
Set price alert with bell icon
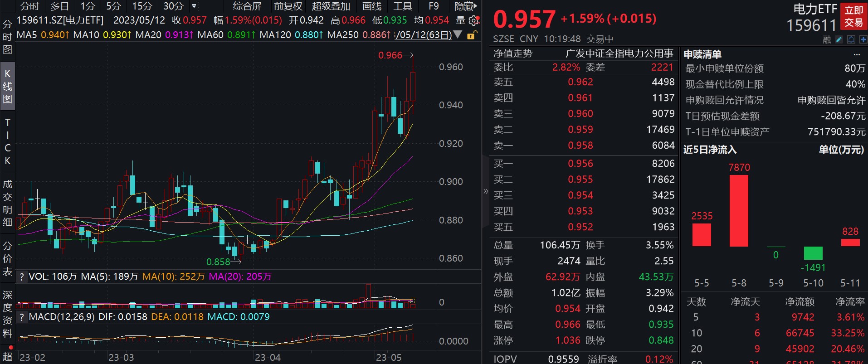coord(851,39)
